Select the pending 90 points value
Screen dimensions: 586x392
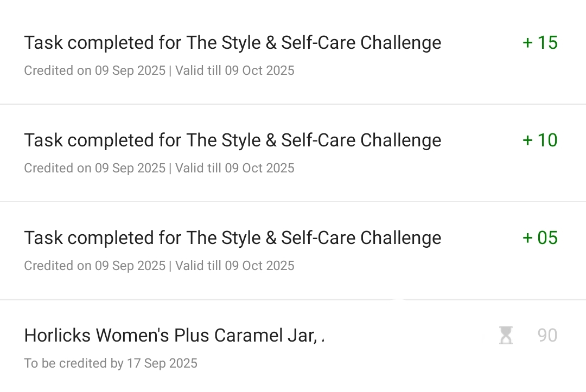click(547, 336)
